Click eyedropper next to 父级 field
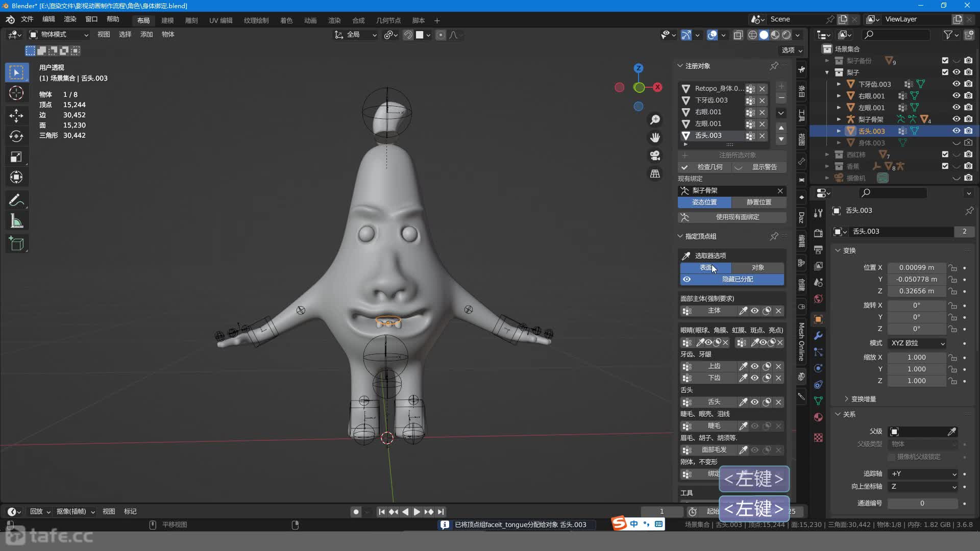Screen dimensions: 980x551 pyautogui.click(x=951, y=432)
